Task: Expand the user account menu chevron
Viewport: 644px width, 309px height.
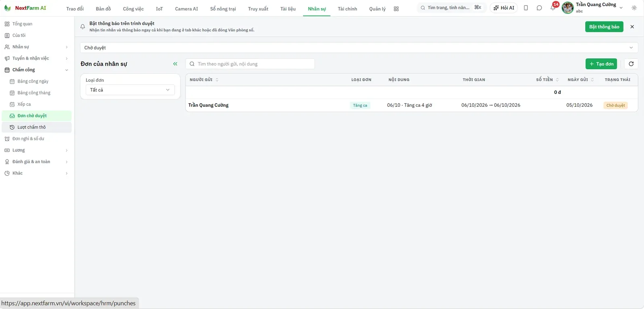Action: [x=621, y=8]
